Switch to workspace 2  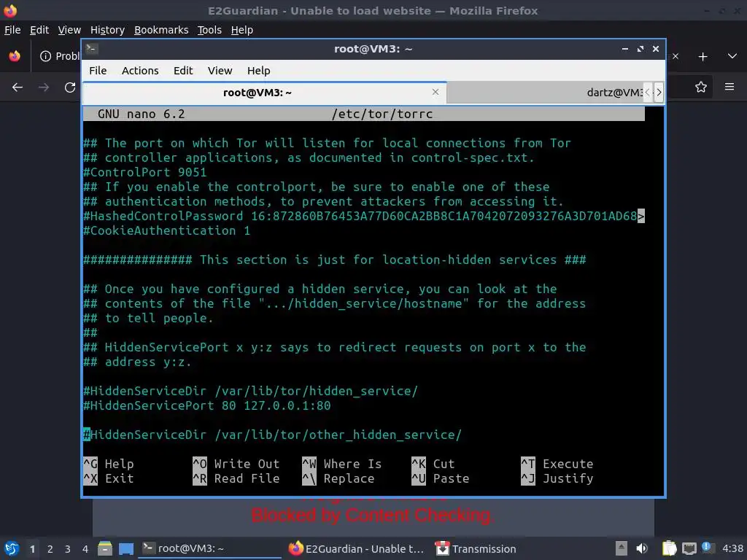pos(50,549)
